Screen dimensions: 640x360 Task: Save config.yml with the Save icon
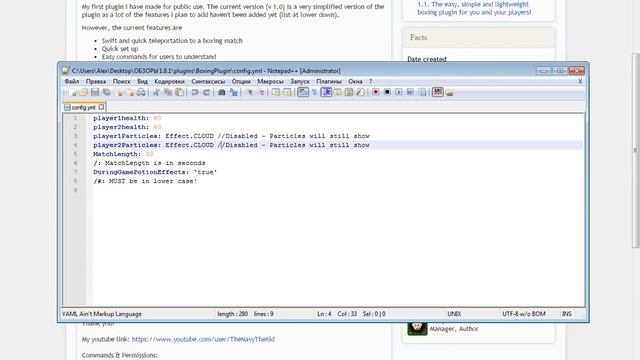95,93
